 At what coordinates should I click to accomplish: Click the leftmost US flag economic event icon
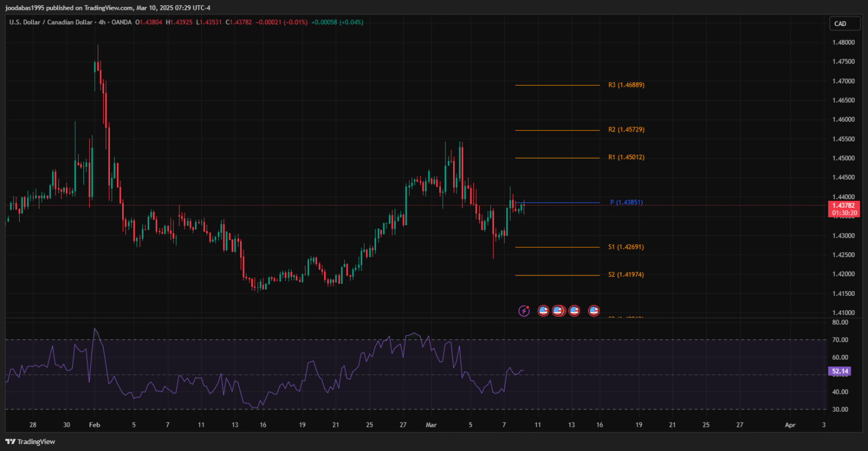(543, 311)
